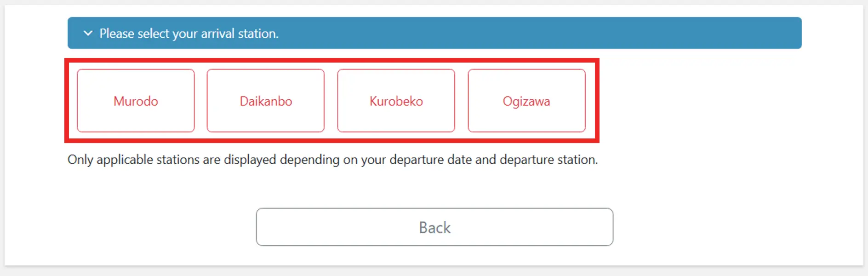Select Ogizawa as arrival station
The width and height of the screenshot is (868, 276).
[526, 101]
